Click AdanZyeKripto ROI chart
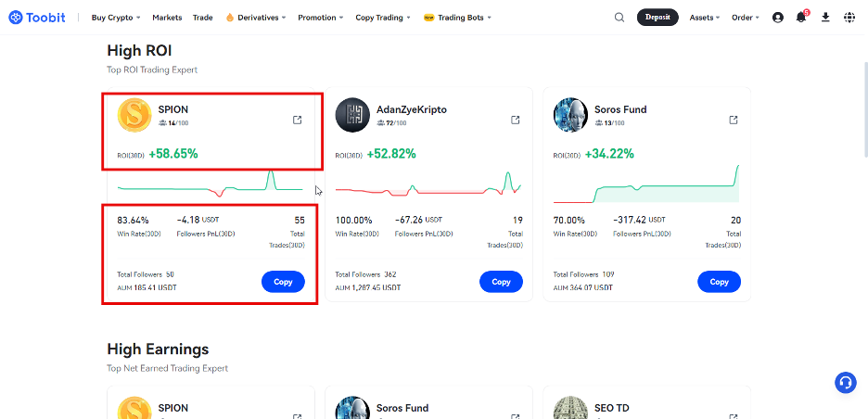Viewport: 868px width, 419px height. coord(428,184)
